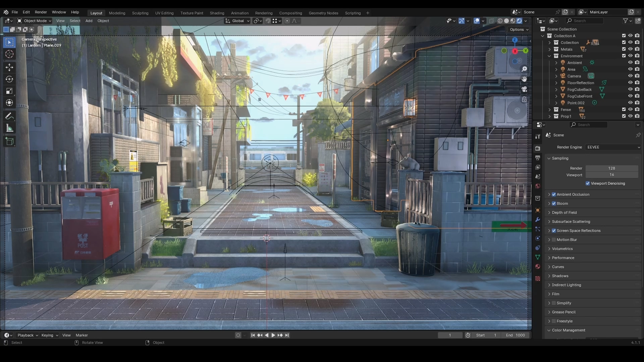Click the Add Cube tool
The height and width of the screenshot is (362, 644).
9,141
